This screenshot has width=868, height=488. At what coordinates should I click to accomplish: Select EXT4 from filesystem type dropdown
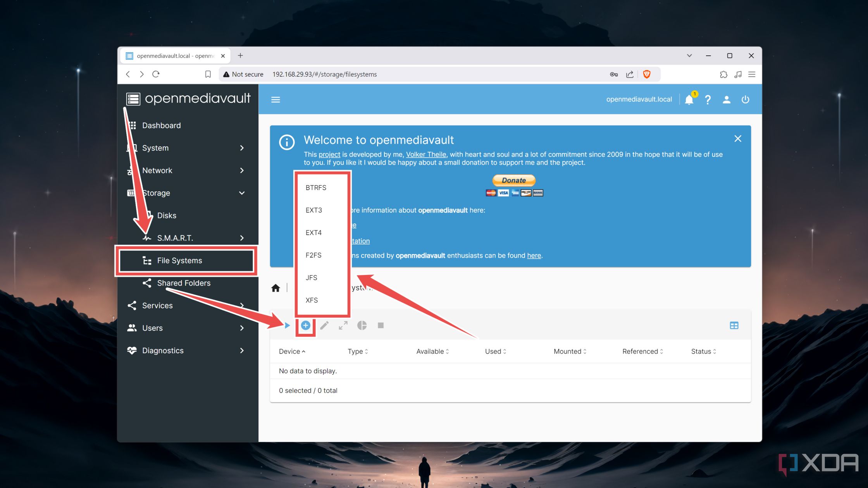[313, 232]
